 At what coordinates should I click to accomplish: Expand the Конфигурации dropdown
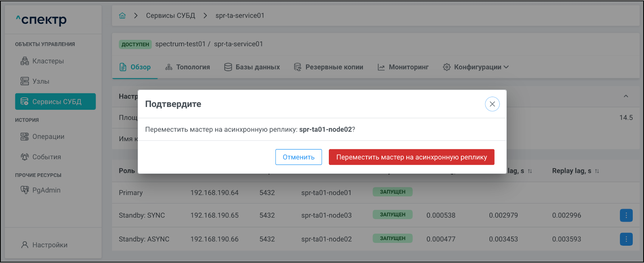(476, 67)
